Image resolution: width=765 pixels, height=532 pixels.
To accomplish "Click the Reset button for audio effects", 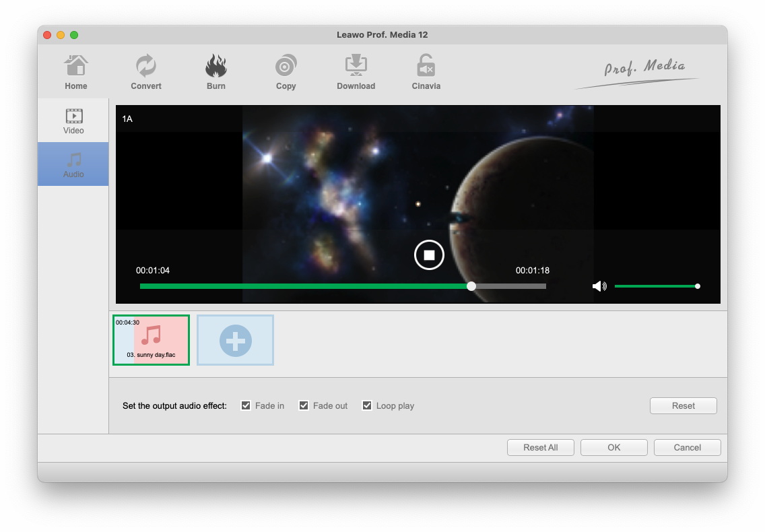I will 683,405.
